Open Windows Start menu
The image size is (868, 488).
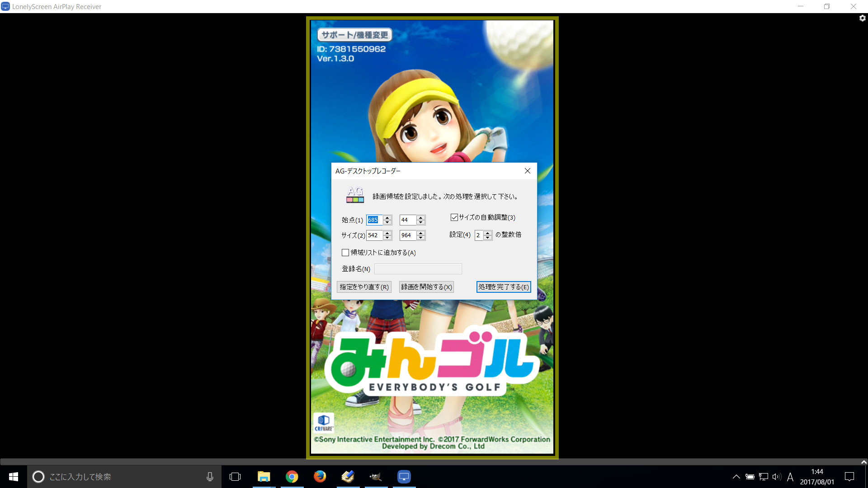coord(14,477)
